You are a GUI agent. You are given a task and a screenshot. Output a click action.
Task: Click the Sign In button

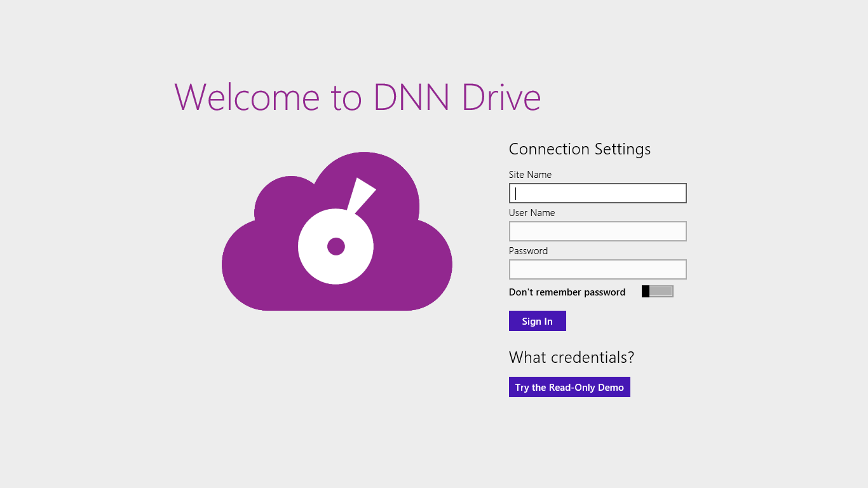point(538,321)
